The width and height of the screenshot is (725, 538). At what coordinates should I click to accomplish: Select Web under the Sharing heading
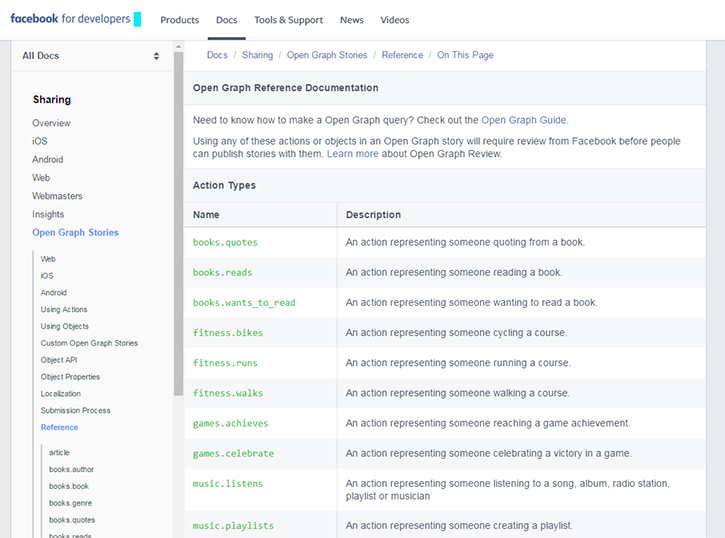tap(41, 177)
